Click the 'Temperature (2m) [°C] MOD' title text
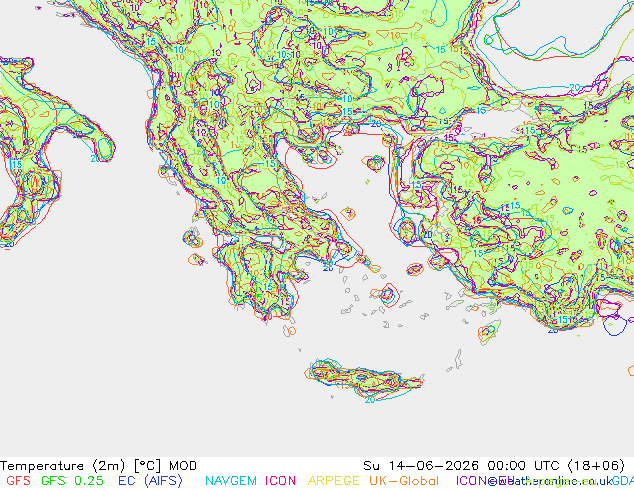The height and width of the screenshot is (490, 634). pyautogui.click(x=98, y=466)
